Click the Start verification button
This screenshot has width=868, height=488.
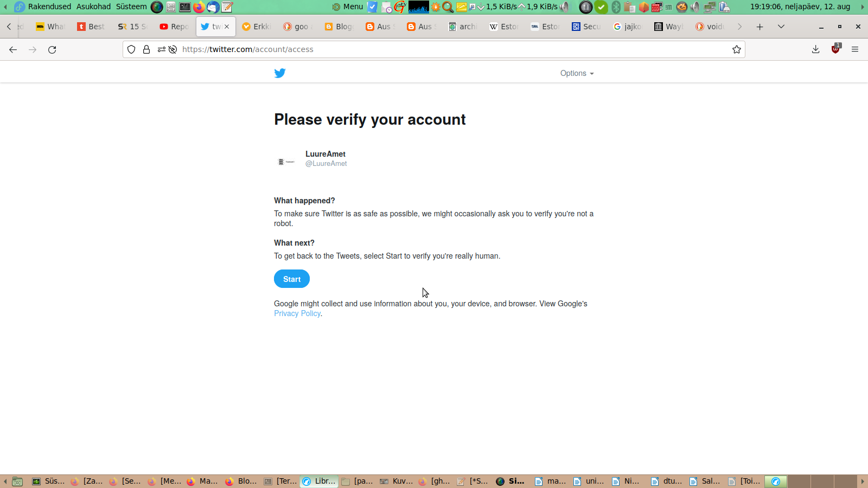tap(292, 279)
